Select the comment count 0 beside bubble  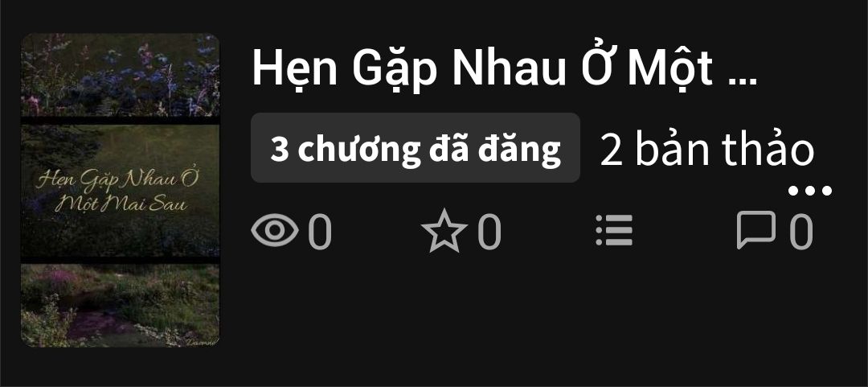coord(800,231)
